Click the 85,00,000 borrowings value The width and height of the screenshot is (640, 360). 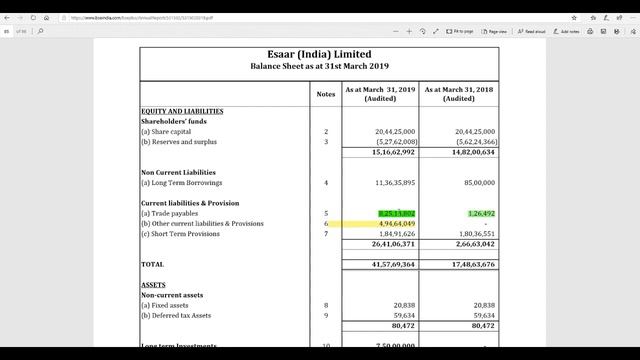tap(480, 183)
